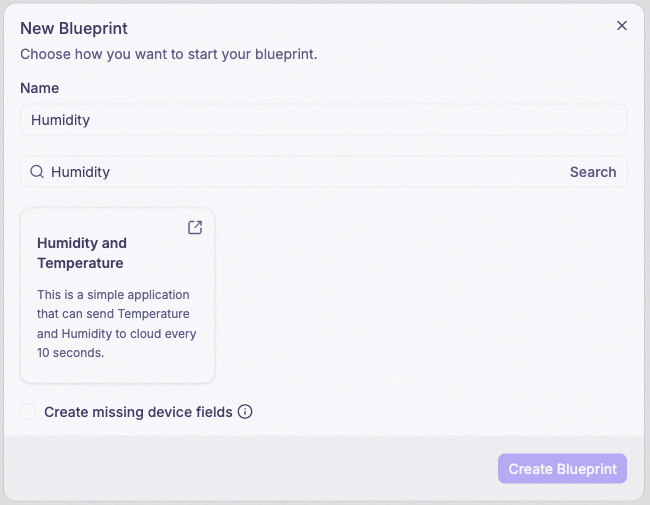The height and width of the screenshot is (505, 650).
Task: Enable the Create missing device fields checkbox
Action: pos(28,412)
